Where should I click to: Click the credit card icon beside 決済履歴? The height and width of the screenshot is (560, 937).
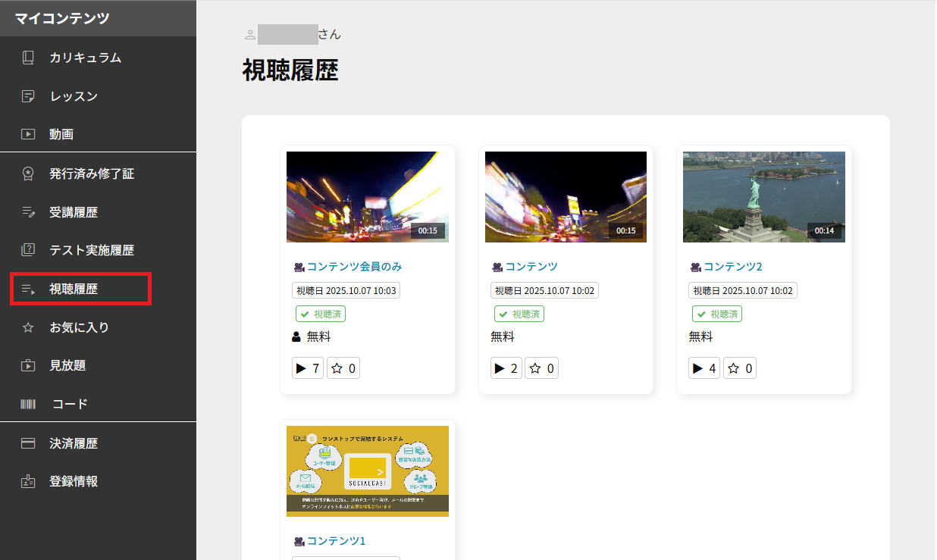point(28,443)
